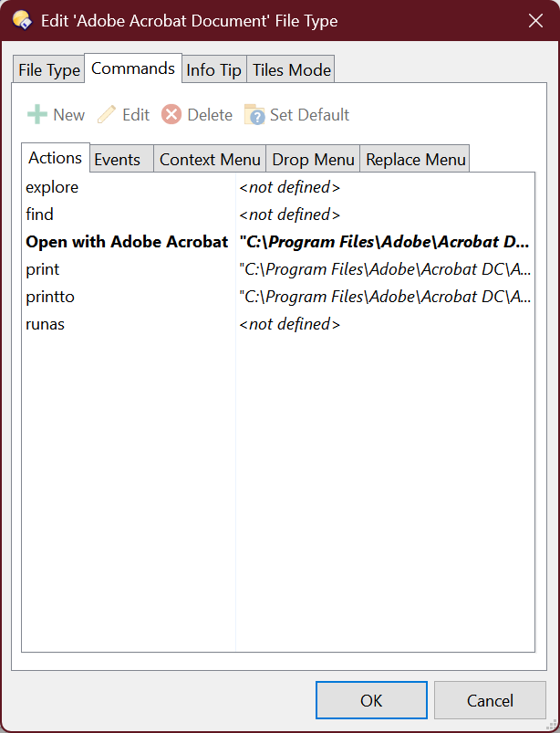
Task: Click the Set Default folder icon
Action: tap(254, 114)
